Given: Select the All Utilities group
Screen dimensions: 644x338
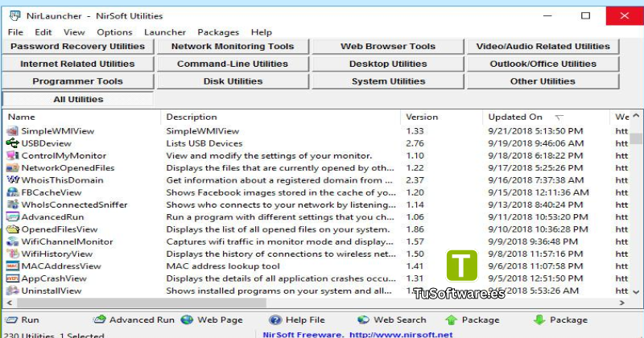Looking at the screenshot, I should (x=77, y=99).
